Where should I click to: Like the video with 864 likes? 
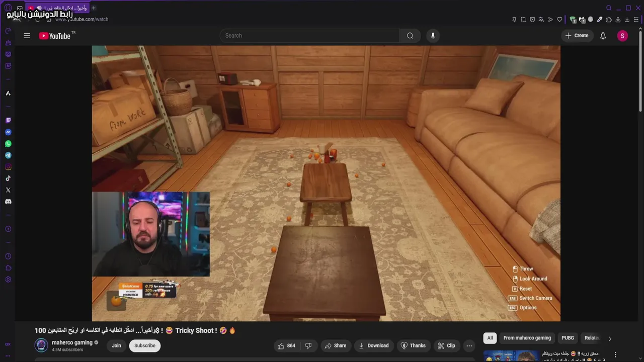(286, 345)
